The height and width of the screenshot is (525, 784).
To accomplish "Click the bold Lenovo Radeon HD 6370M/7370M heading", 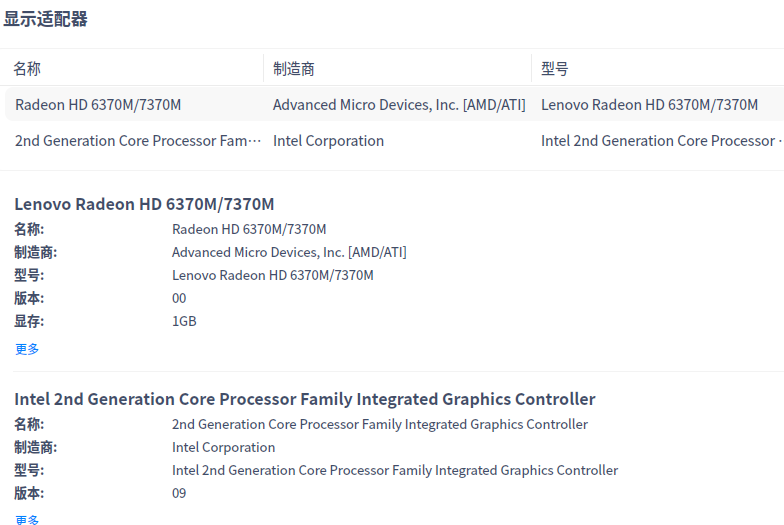I will click(144, 204).
